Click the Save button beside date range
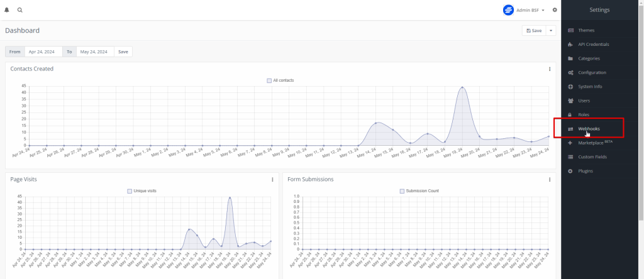Image resolution: width=644 pixels, height=279 pixels. point(123,52)
